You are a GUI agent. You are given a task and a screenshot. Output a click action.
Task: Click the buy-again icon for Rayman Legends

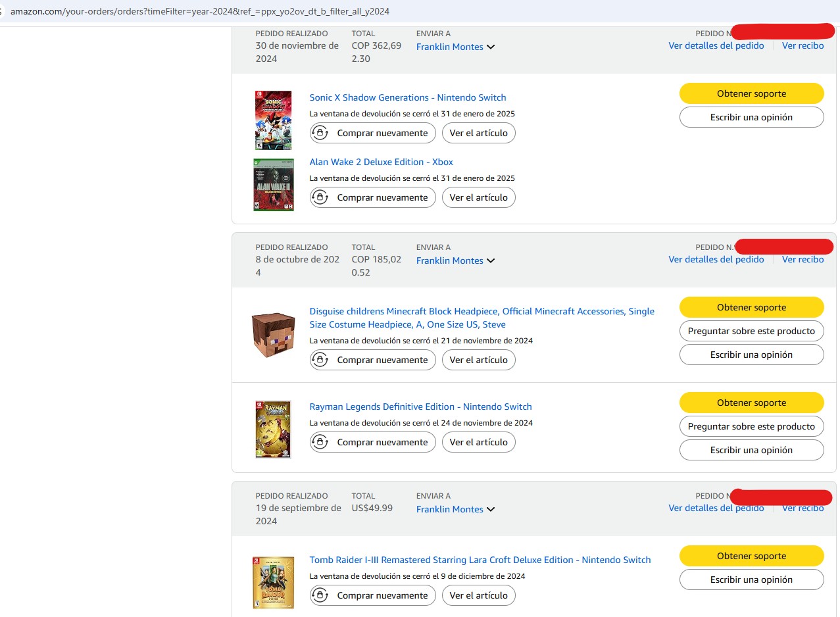tap(320, 442)
